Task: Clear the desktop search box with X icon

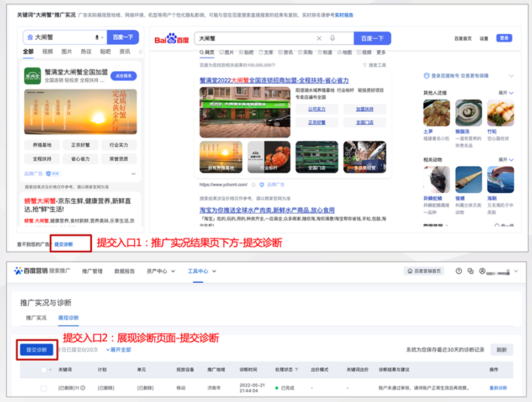Action: pyautogui.click(x=319, y=38)
